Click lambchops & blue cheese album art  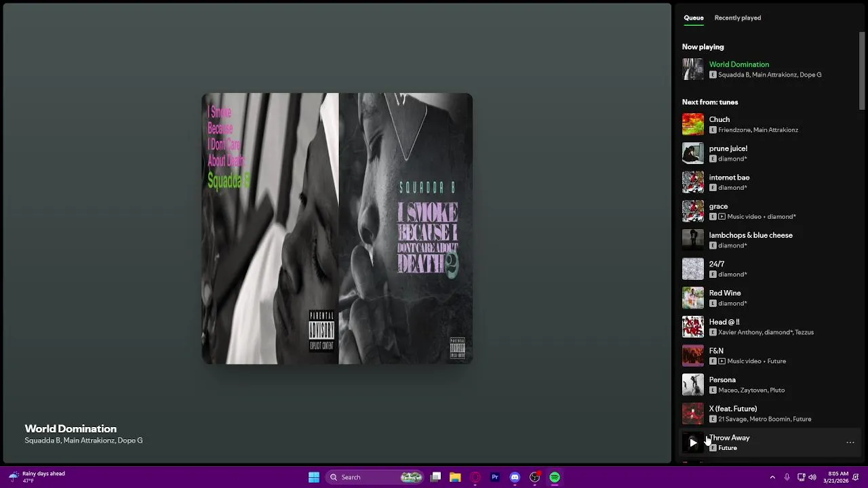tap(693, 240)
